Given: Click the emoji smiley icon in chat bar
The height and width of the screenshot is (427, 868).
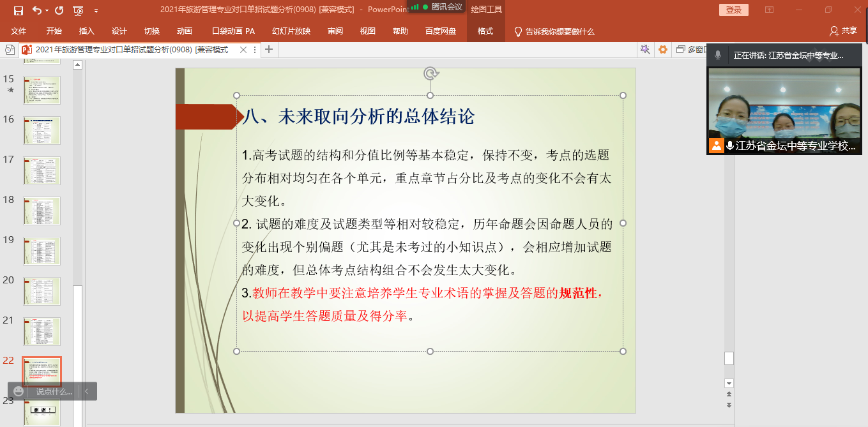Looking at the screenshot, I should click(19, 391).
